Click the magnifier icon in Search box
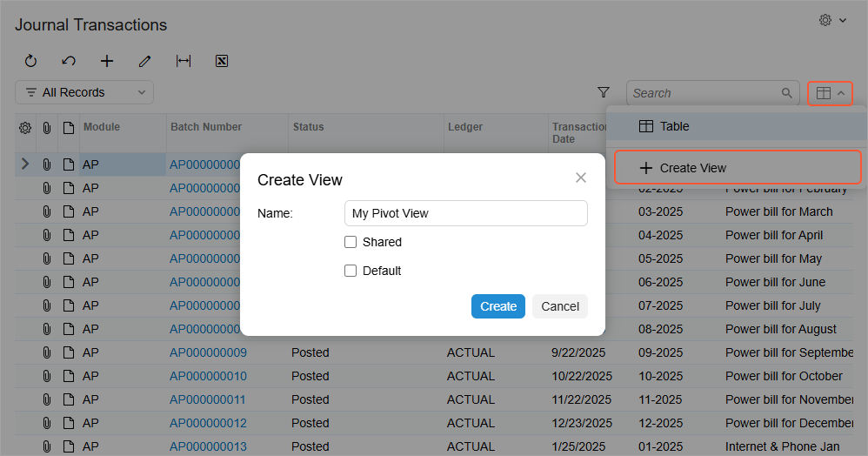868x456 pixels. point(786,93)
